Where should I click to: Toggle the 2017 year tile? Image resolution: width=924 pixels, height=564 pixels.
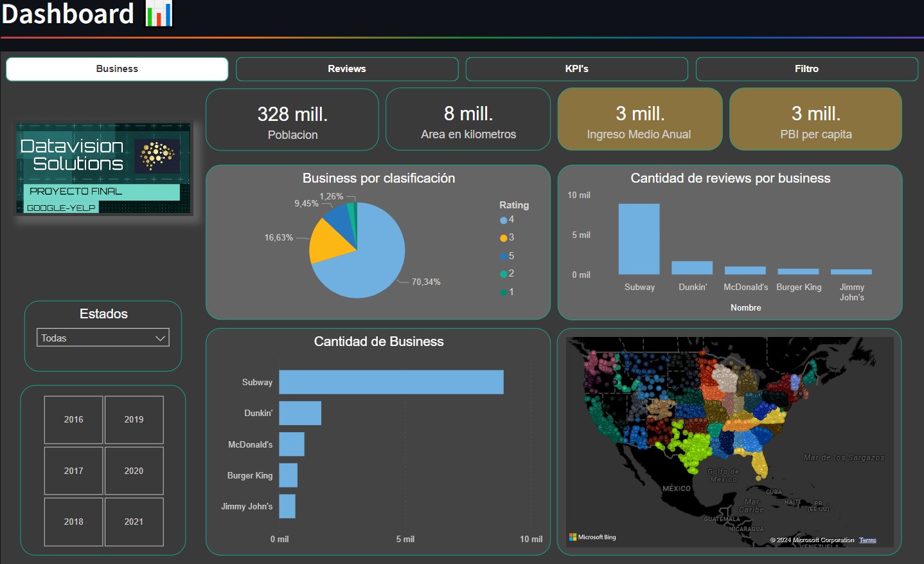74,471
